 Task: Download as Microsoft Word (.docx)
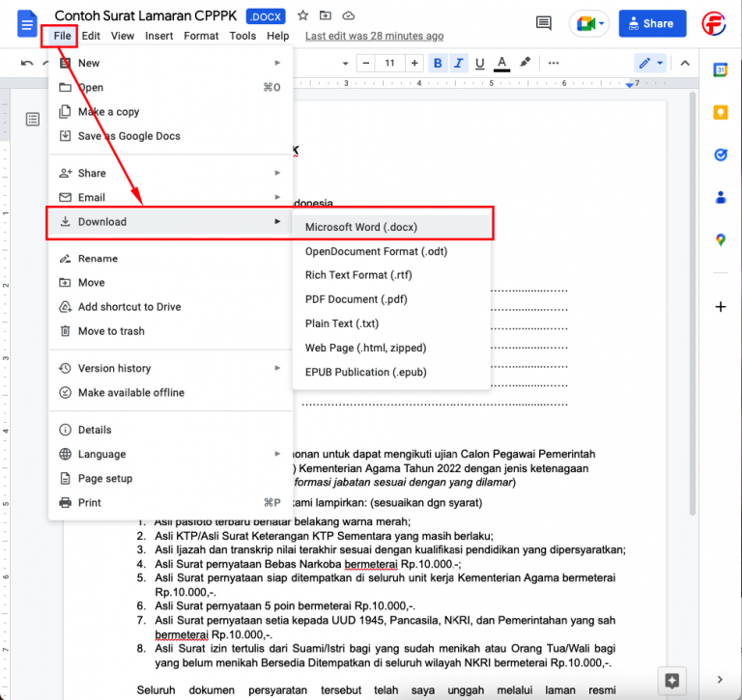pyautogui.click(x=391, y=227)
